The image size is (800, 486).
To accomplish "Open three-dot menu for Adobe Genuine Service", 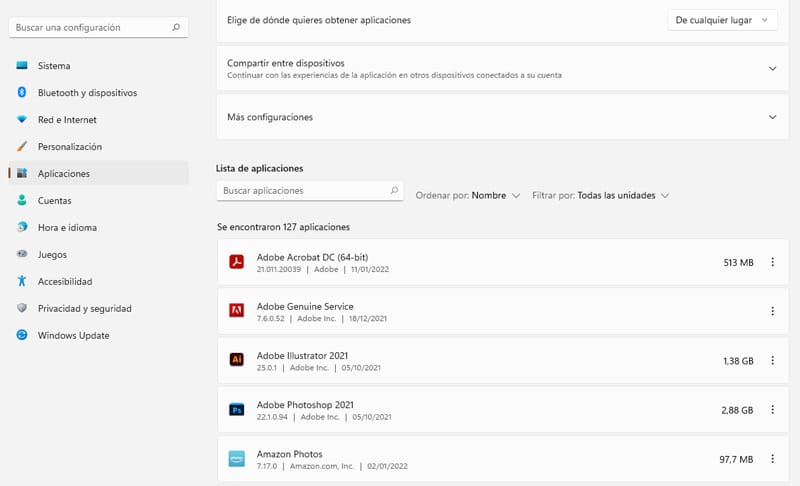I will point(772,311).
